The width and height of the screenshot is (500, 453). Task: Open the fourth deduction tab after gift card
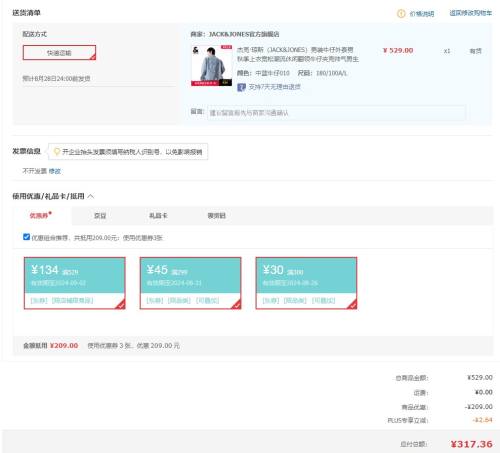click(x=217, y=216)
